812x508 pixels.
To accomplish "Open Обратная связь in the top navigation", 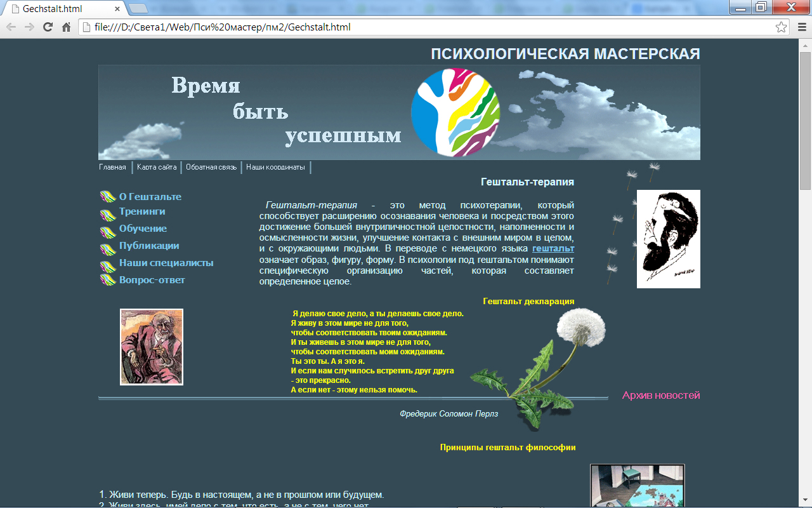I will [211, 167].
